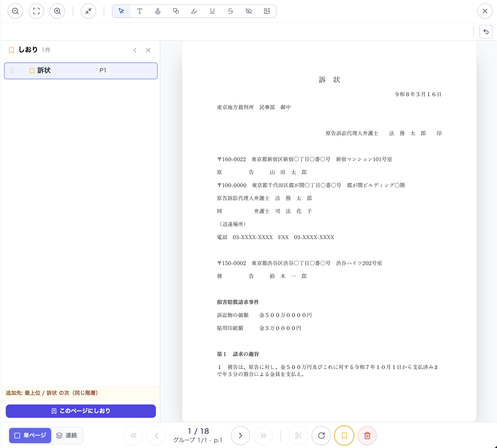Click the drag handle of 訴状 bookmark
497x448 pixels.
coord(12,71)
